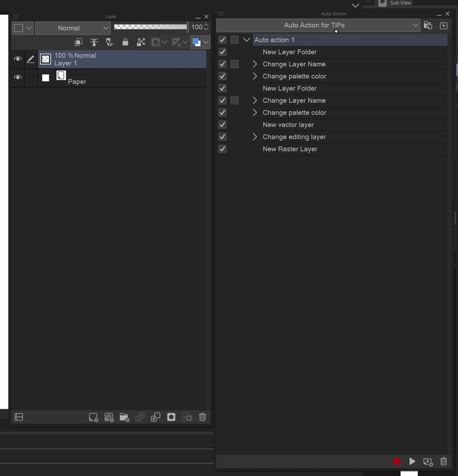Open the ruler options dropdown arrow
Image resolution: width=458 pixels, height=476 pixels.
[185, 42]
